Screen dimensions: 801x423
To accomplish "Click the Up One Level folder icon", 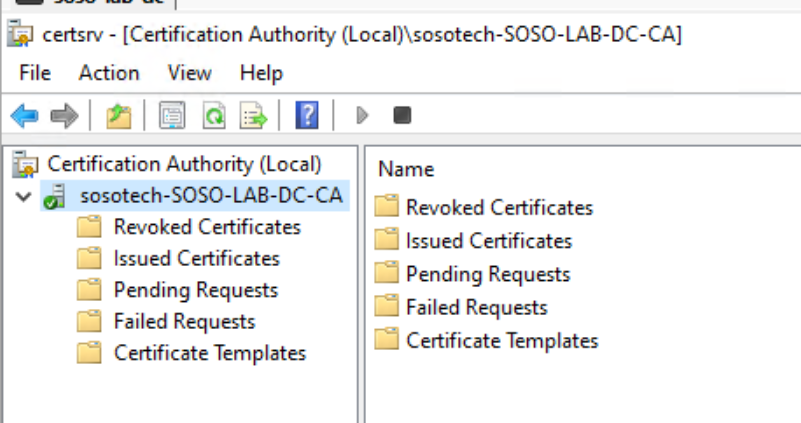I will 119,116.
